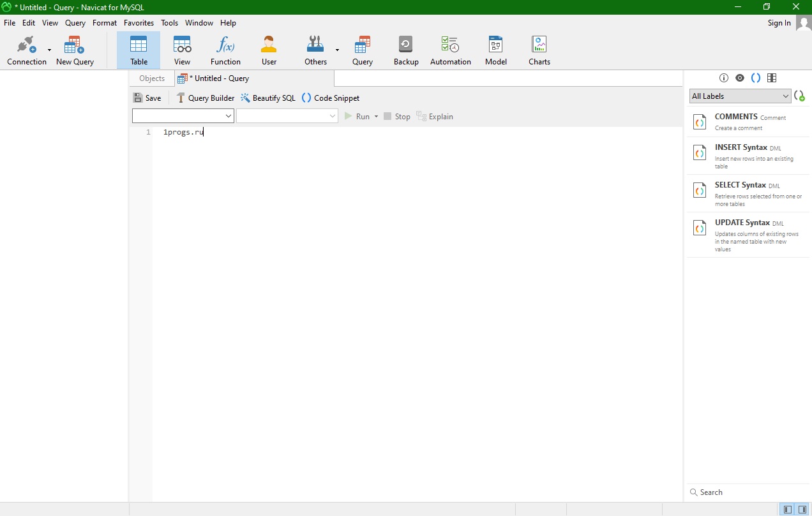Open the Automation toolbar button

click(450, 50)
